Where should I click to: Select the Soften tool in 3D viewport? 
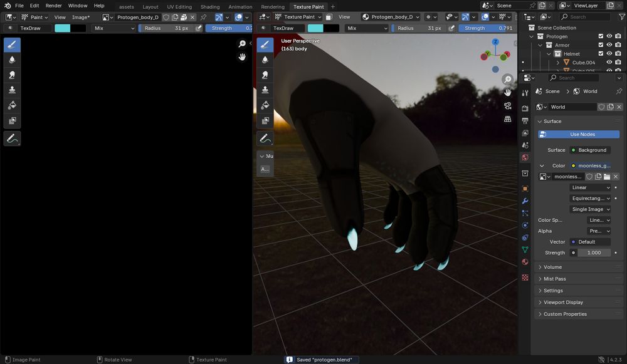pyautogui.click(x=265, y=60)
